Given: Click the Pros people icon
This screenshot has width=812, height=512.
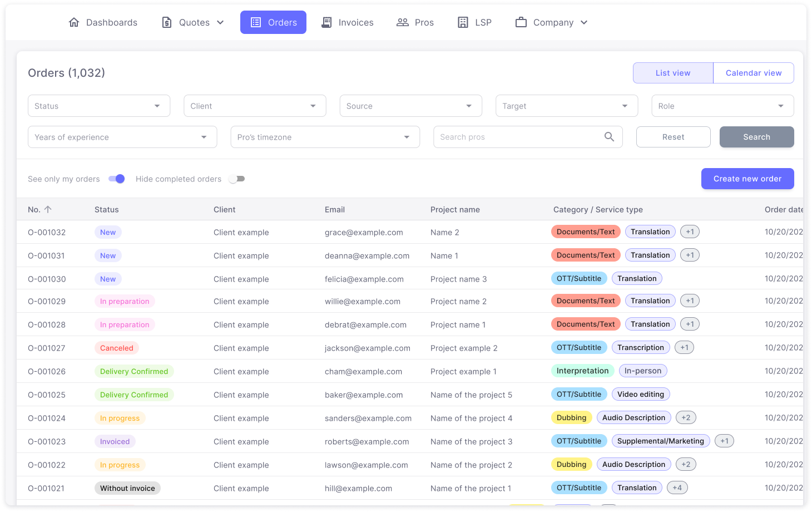Looking at the screenshot, I should point(403,22).
